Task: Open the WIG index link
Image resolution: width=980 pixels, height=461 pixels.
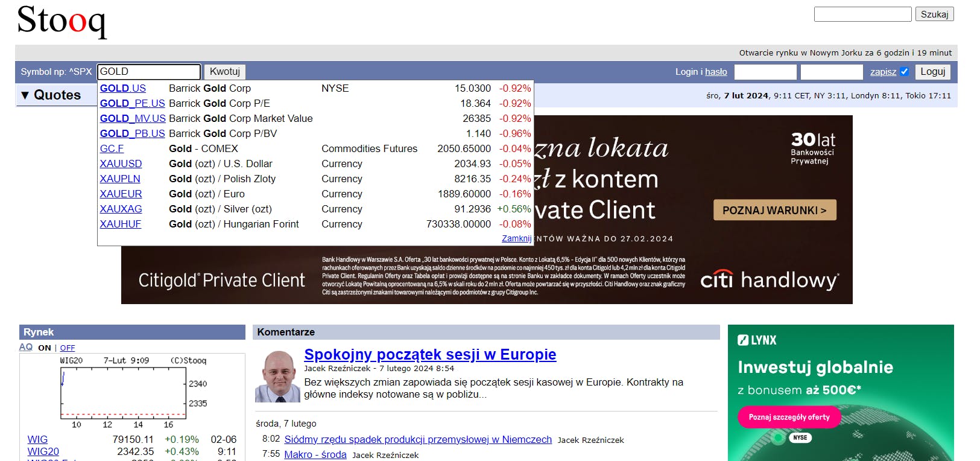Action: pos(37,439)
